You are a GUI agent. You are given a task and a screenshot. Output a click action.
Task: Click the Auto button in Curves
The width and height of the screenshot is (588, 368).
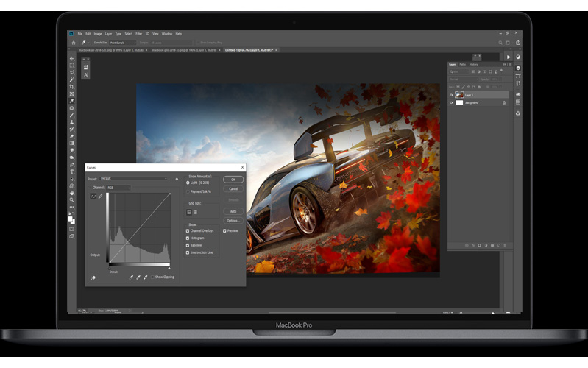pyautogui.click(x=233, y=211)
